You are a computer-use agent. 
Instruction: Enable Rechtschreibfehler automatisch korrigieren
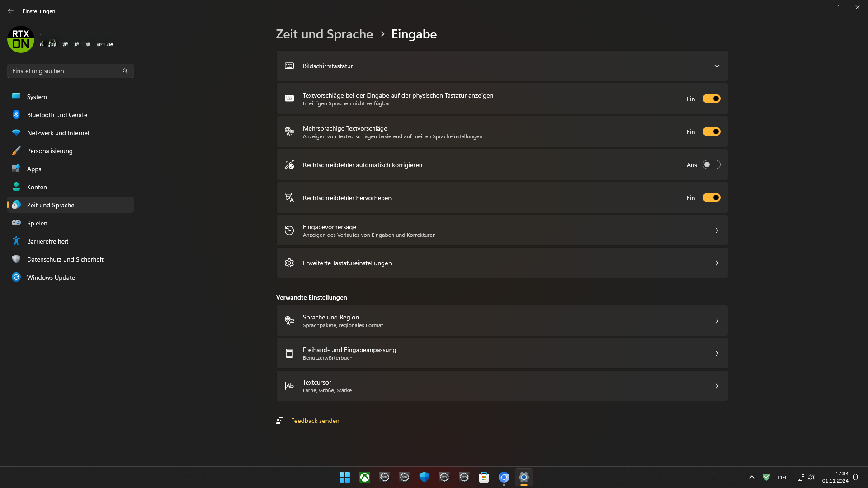pos(711,164)
